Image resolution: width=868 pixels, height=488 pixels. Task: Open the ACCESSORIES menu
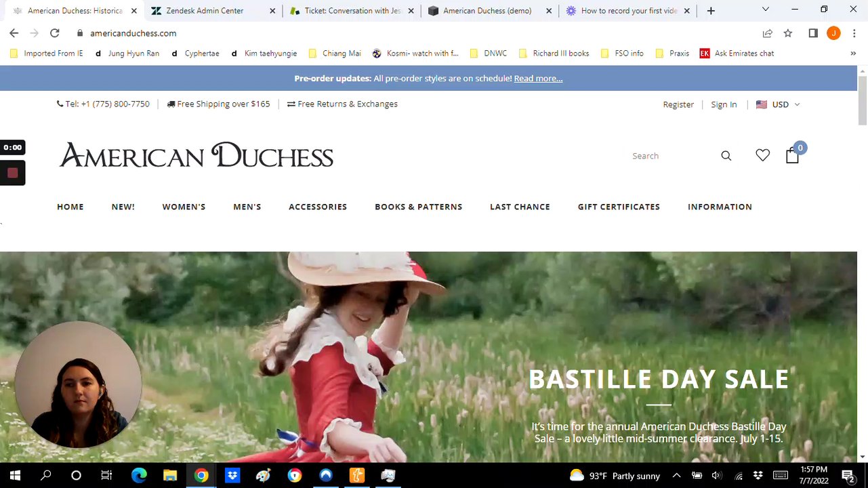pyautogui.click(x=318, y=207)
